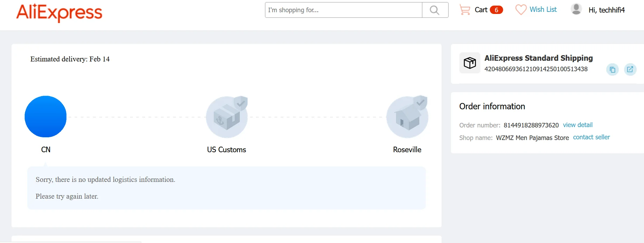Click "Sorry, there is no updated logistics information."
The height and width of the screenshot is (243, 644).
(x=105, y=179)
